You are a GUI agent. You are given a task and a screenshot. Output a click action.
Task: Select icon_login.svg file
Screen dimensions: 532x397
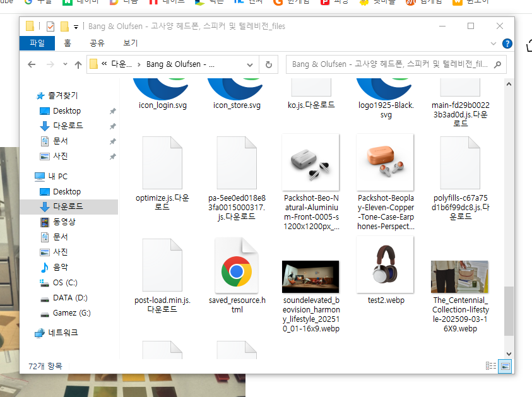point(163,95)
